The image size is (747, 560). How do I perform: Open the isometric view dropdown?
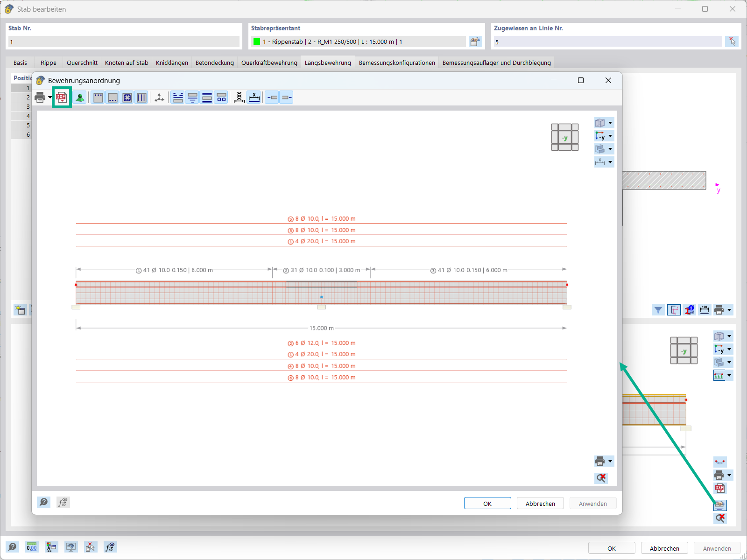610,123
